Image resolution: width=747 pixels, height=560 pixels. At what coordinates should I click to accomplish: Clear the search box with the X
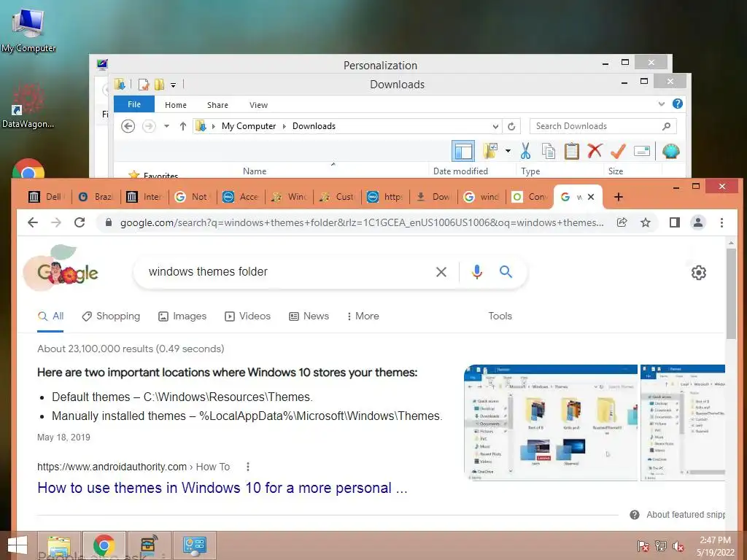point(441,272)
